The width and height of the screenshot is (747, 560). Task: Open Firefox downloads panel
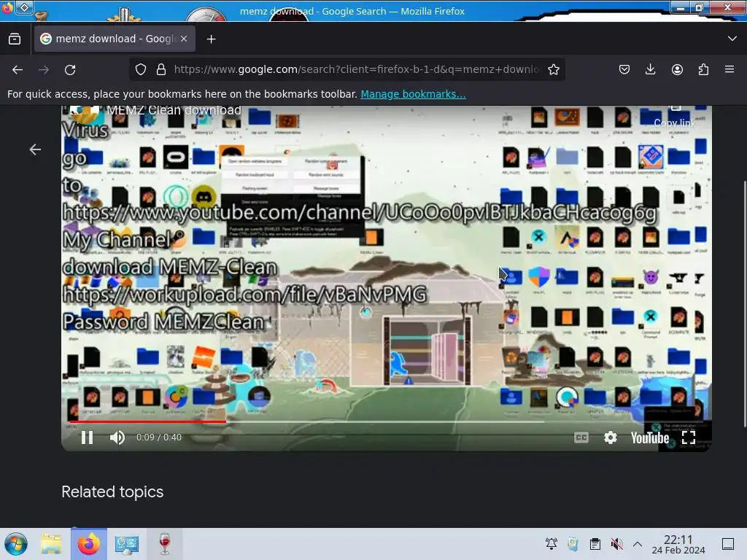tap(650, 69)
